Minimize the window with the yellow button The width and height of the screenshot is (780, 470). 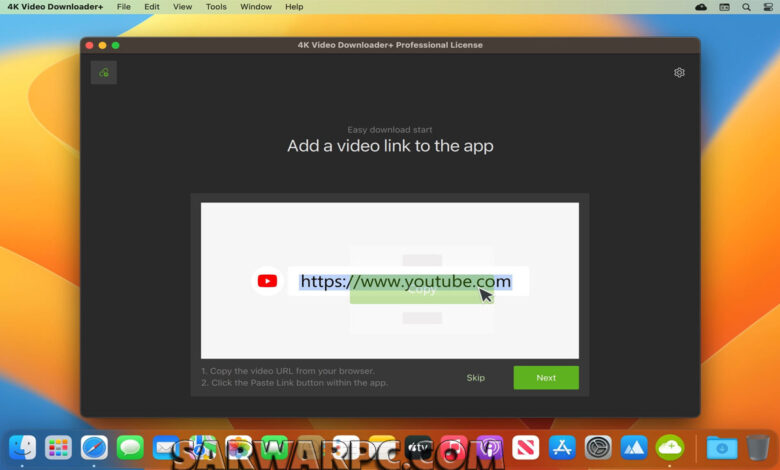coord(102,45)
